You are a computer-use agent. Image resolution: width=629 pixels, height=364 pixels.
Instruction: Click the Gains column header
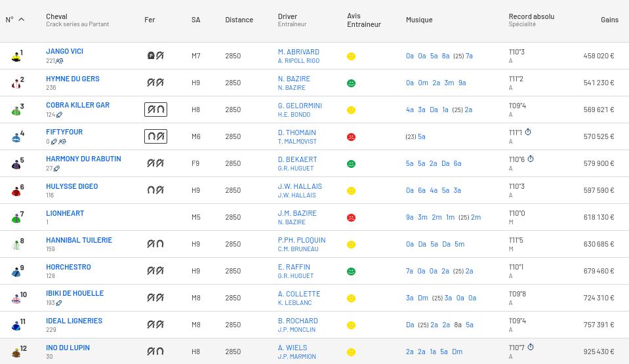tap(609, 20)
